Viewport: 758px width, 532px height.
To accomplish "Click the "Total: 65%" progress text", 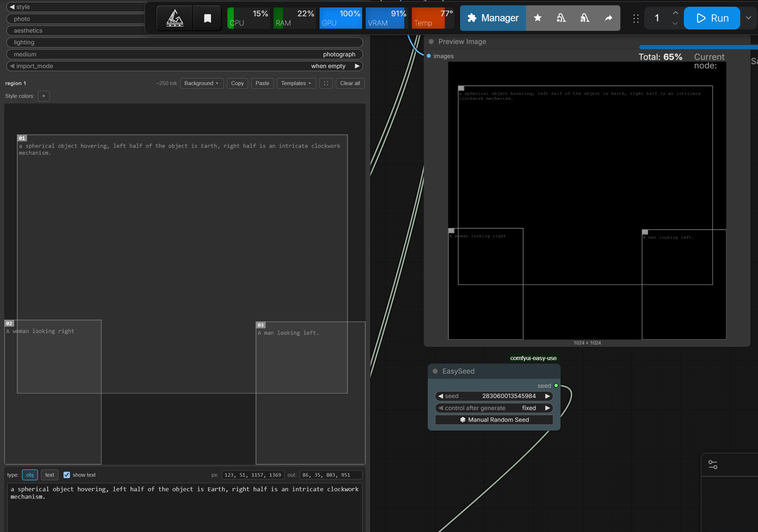I will click(660, 57).
